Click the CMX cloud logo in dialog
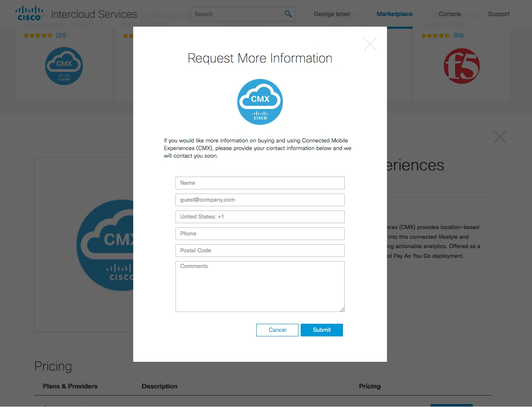Screen dimensions: 532x407 click(260, 102)
